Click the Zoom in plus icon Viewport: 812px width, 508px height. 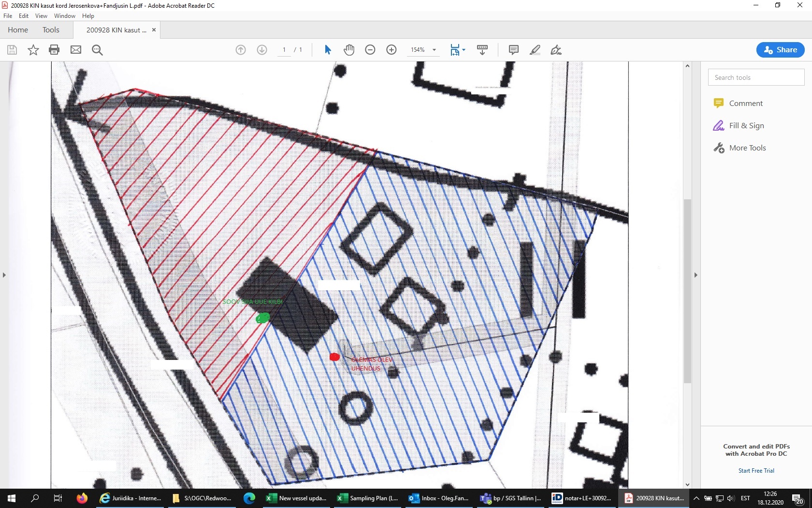click(x=391, y=50)
